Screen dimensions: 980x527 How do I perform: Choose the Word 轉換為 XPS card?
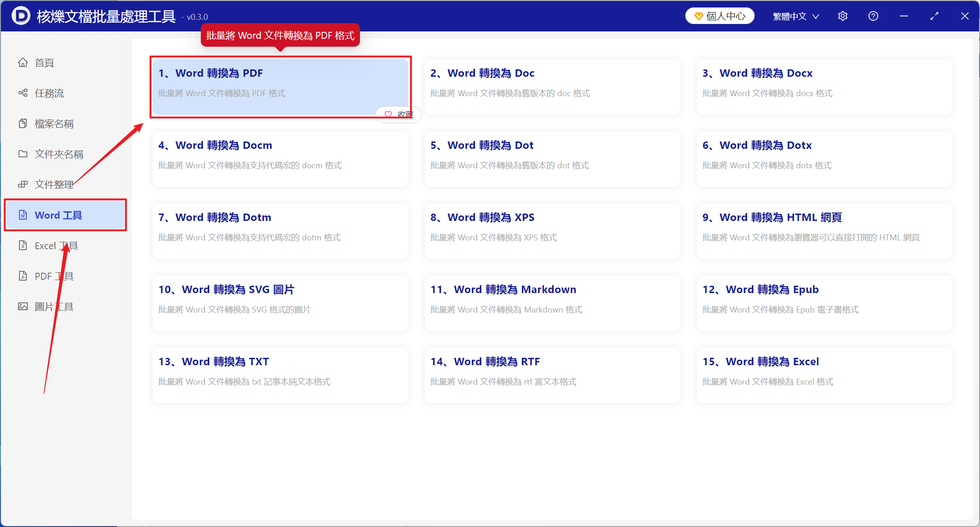(x=552, y=231)
